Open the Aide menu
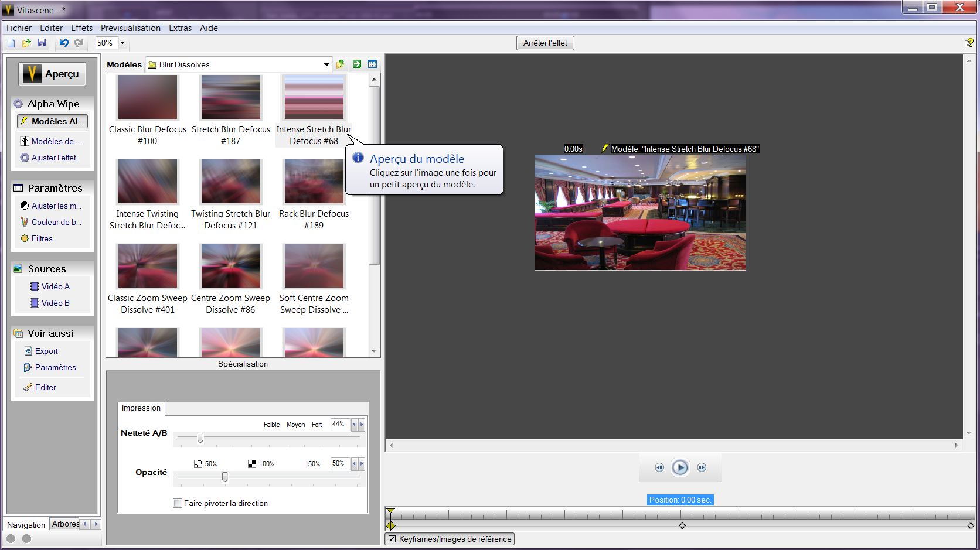 tap(209, 28)
